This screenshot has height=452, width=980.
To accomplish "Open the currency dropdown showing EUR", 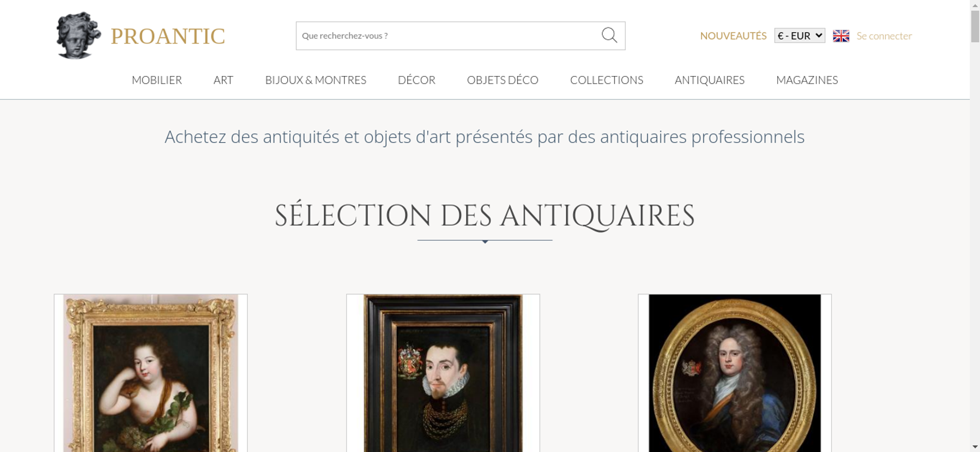I will coord(800,36).
